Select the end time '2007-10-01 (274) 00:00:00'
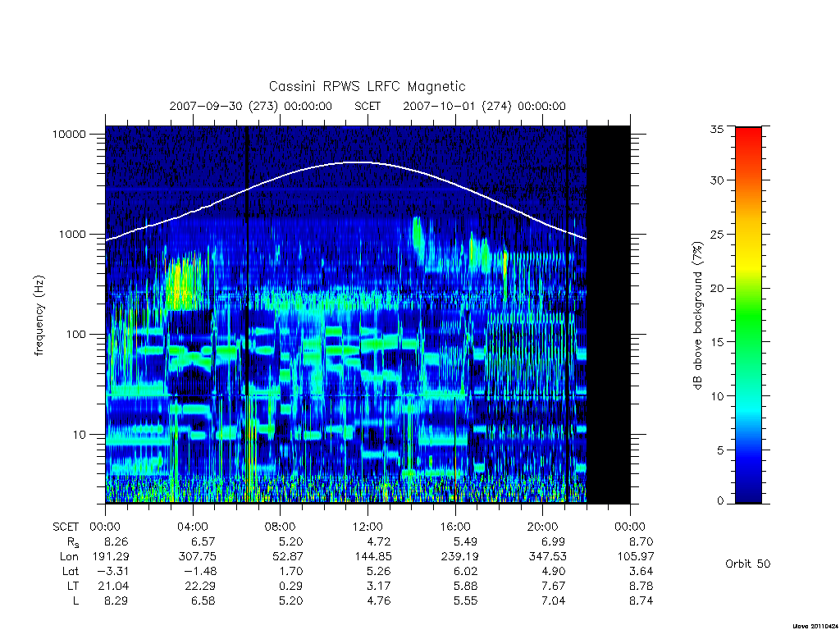This screenshot has height=630, width=840. point(484,106)
